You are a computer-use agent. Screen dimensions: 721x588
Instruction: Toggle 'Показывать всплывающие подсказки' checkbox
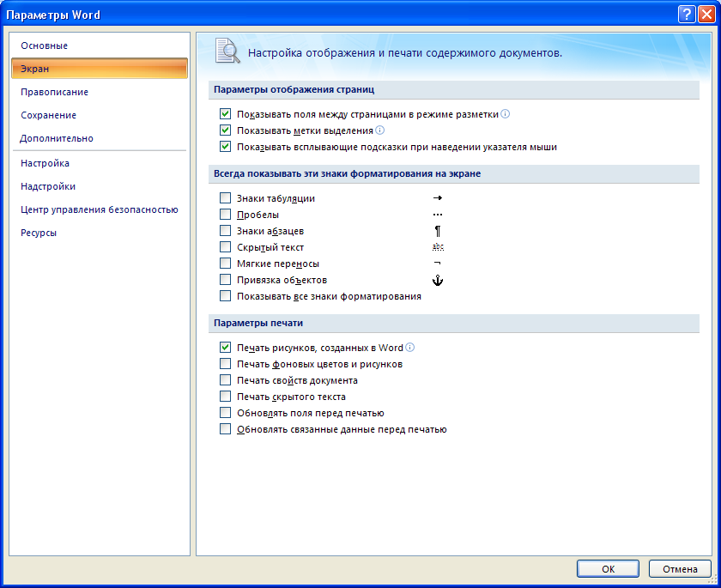[x=225, y=147]
